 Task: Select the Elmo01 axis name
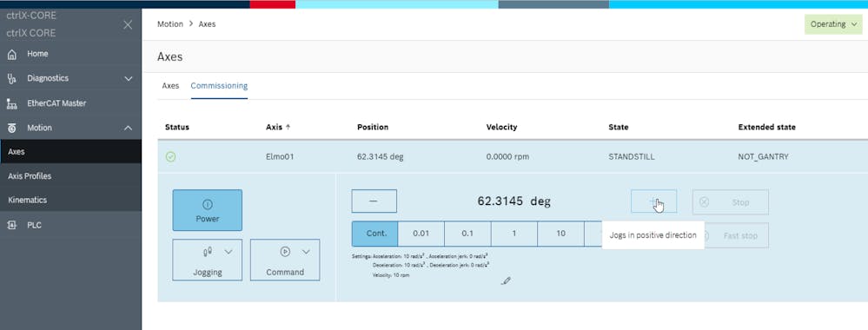280,156
